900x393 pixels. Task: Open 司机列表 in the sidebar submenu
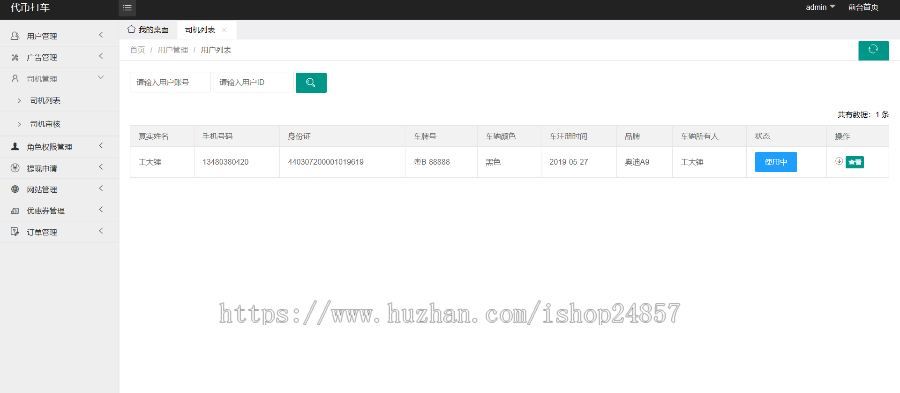click(45, 101)
